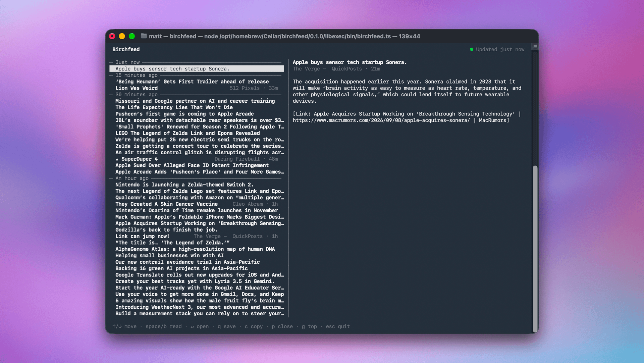
Task: Select 'LEGO The Legend of Zelda Link and Epona'
Action: (x=187, y=133)
